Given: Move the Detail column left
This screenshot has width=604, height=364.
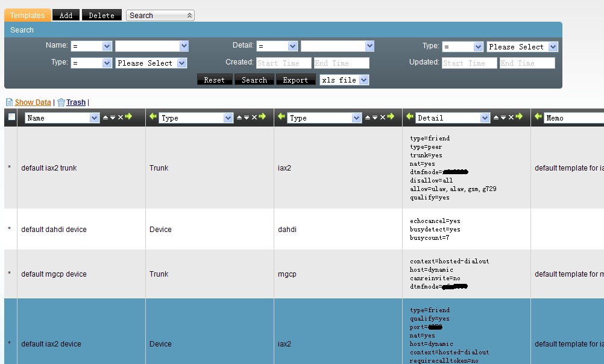Looking at the screenshot, I should [x=410, y=117].
